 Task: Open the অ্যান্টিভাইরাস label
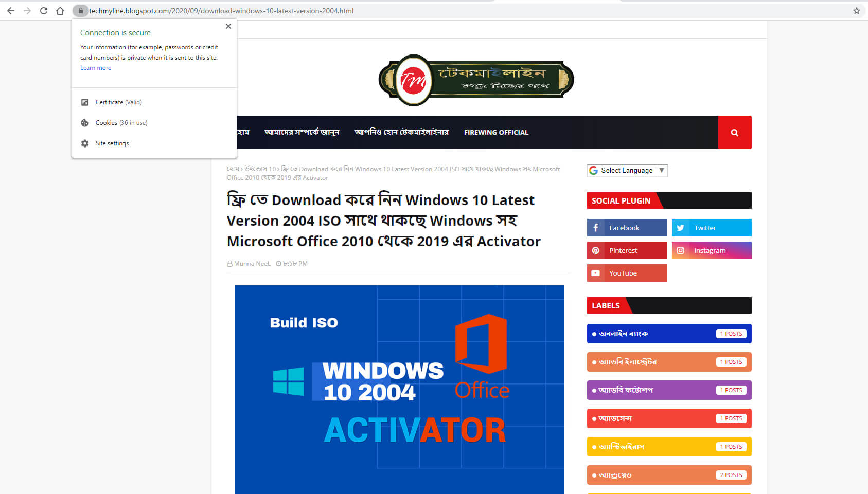point(669,447)
